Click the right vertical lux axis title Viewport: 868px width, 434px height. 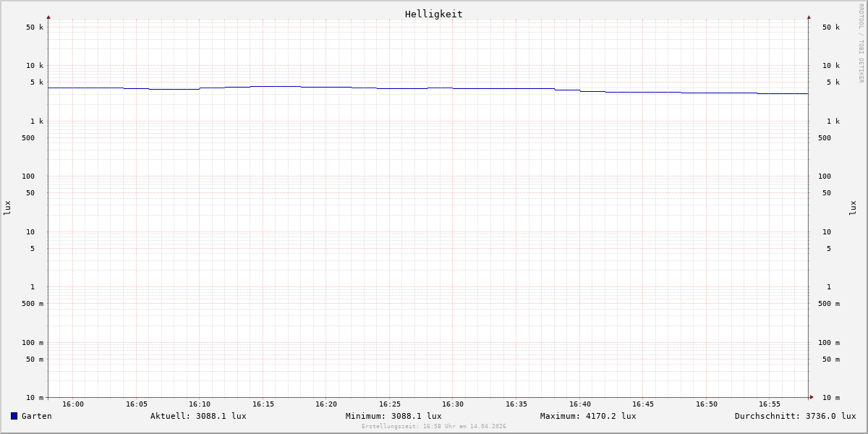(x=853, y=208)
